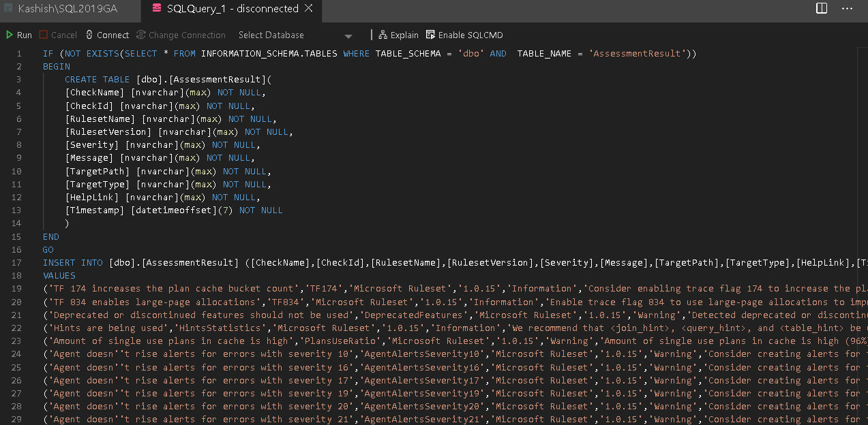Click the BEGIN keyword on line 2
The height and width of the screenshot is (425, 868).
pyautogui.click(x=56, y=67)
